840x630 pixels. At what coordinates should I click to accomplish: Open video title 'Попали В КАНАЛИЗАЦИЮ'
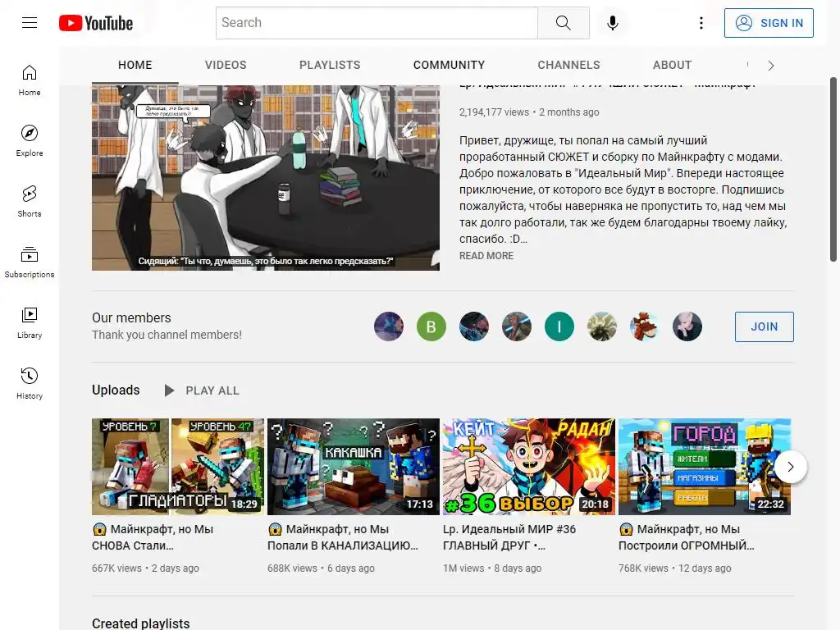tap(343, 537)
